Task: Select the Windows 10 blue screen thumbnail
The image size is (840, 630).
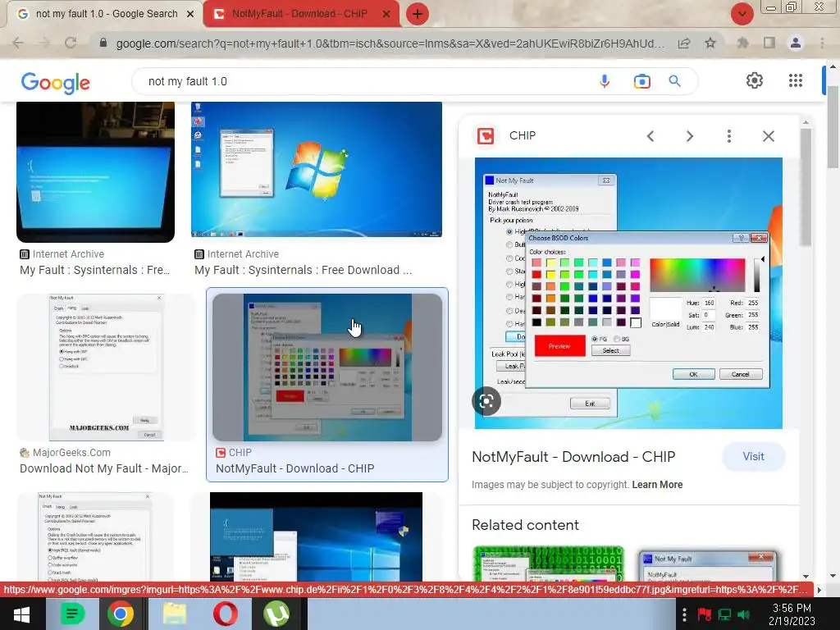Action: click(316, 536)
